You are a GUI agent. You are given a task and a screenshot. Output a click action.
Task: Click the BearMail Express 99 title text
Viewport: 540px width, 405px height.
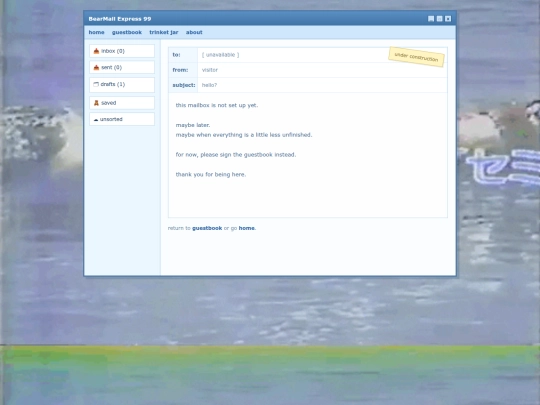[x=120, y=19]
